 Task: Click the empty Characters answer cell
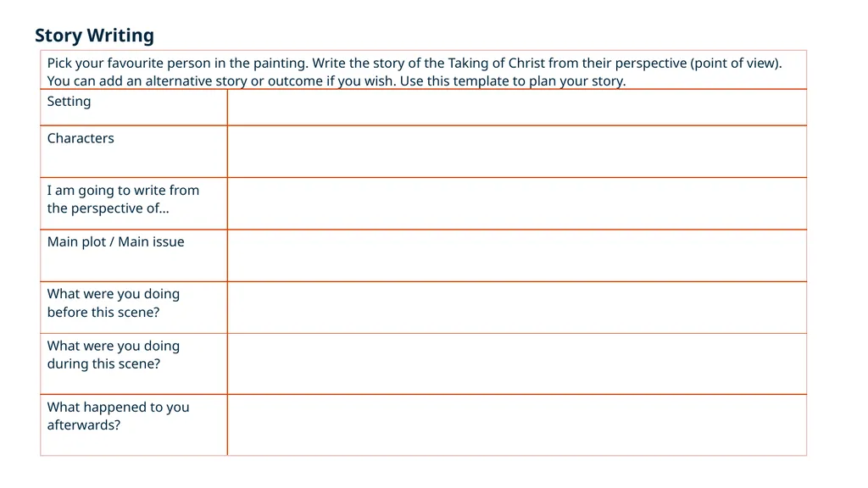(x=517, y=152)
